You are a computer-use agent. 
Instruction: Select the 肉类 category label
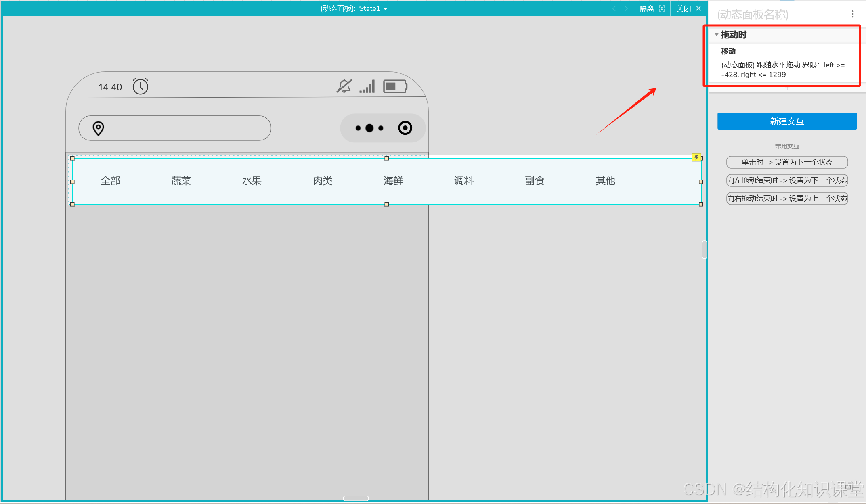pos(323,181)
